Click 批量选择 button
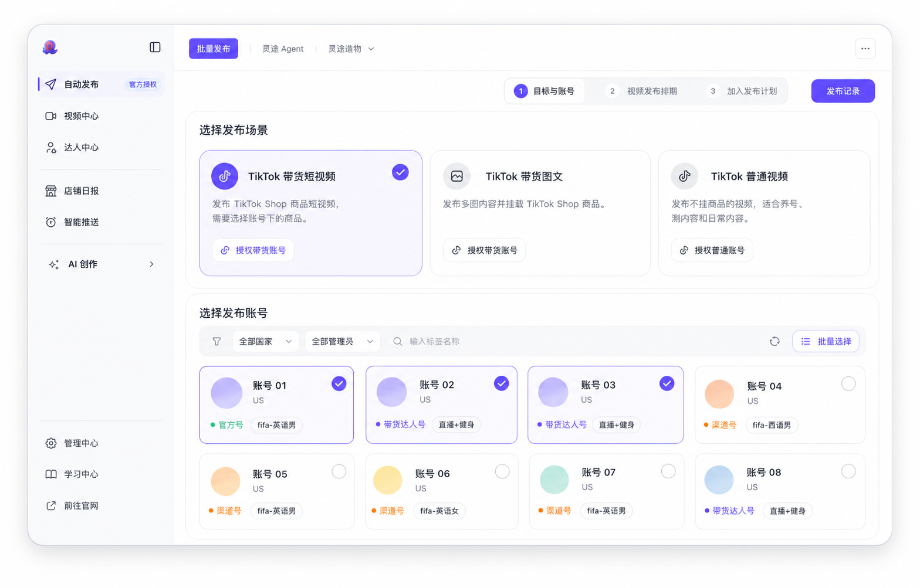 pos(826,342)
